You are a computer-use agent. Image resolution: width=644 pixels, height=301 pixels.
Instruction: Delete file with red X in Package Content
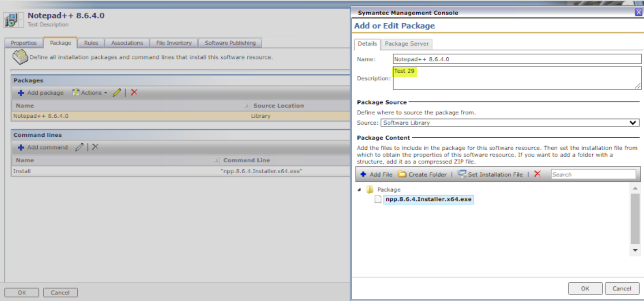coord(538,174)
